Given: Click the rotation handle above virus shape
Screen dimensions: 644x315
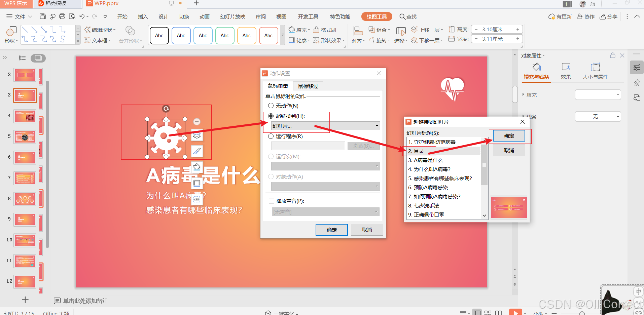Looking at the screenshot, I should (166, 109).
